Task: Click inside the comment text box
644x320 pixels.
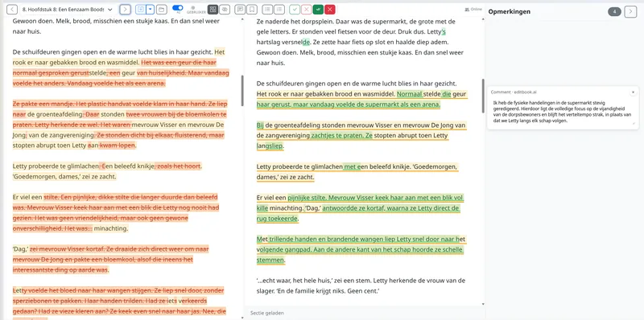Action: (562, 112)
